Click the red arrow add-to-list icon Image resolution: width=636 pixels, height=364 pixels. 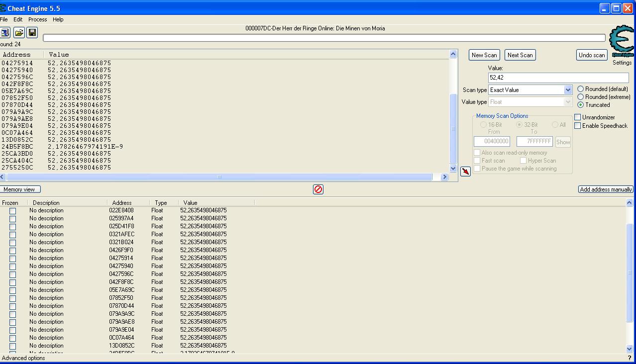465,172
